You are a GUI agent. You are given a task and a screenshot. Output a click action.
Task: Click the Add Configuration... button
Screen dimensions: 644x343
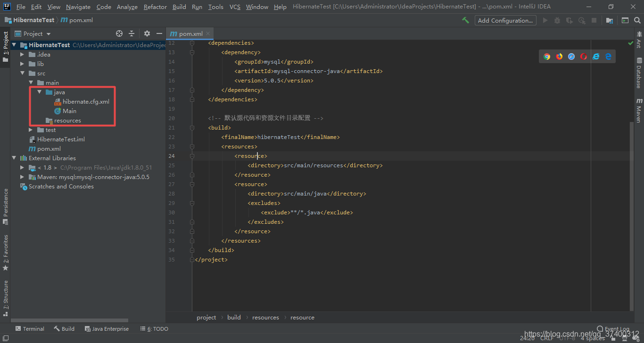[x=505, y=20]
